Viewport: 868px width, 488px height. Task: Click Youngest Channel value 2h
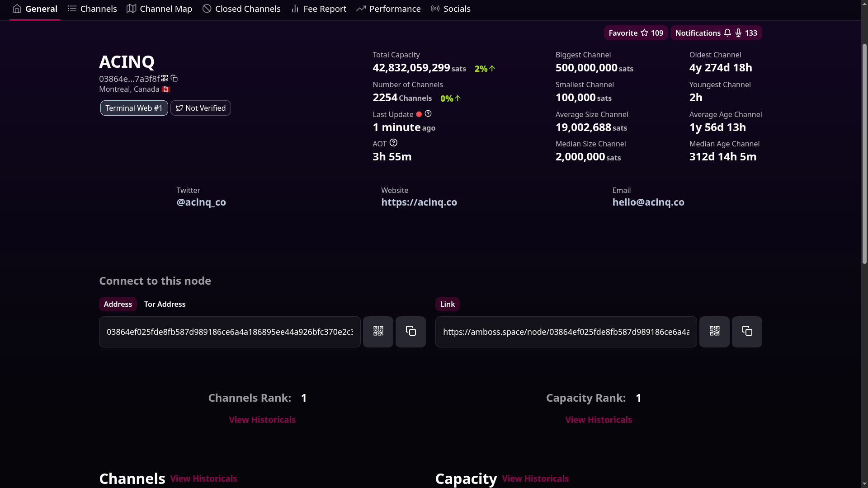coord(696,98)
